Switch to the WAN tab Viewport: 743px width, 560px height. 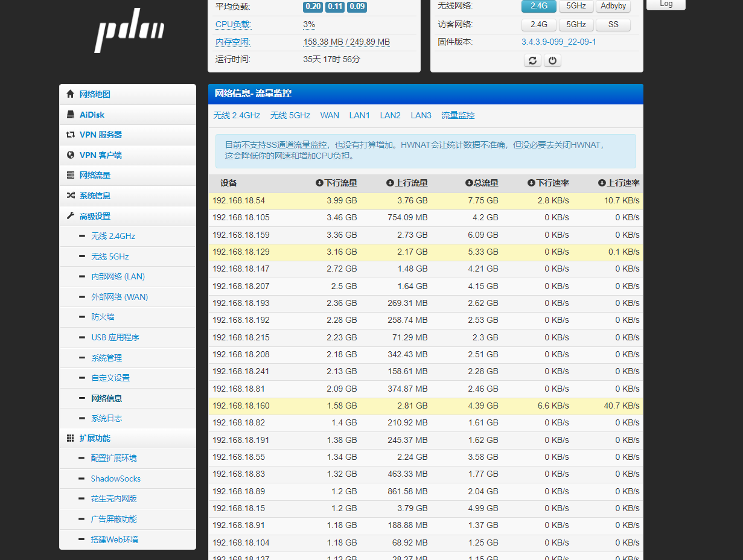tap(330, 115)
